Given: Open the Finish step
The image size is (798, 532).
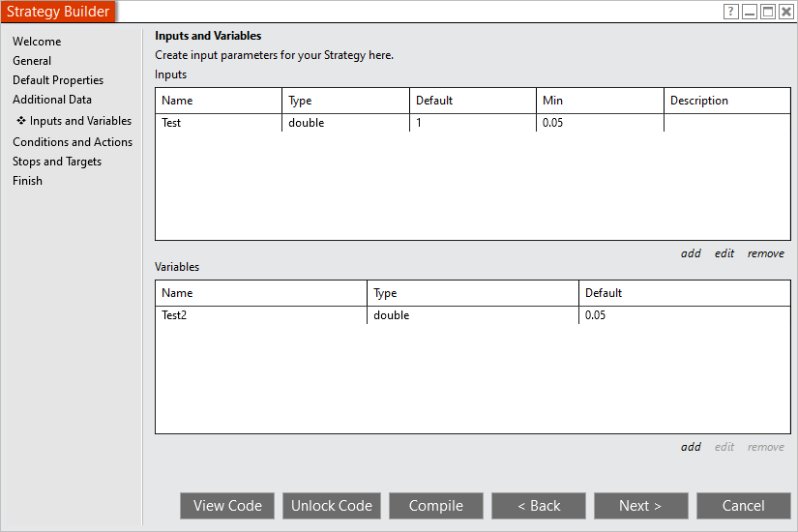Looking at the screenshot, I should [27, 181].
